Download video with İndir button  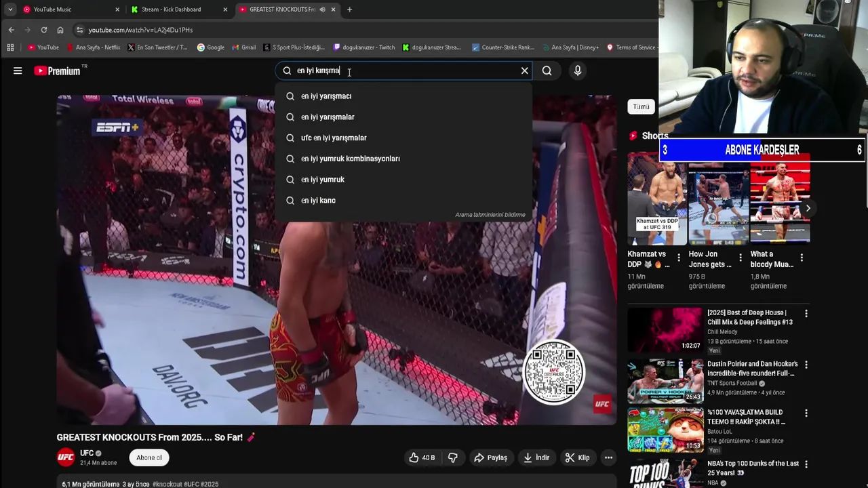coord(536,457)
